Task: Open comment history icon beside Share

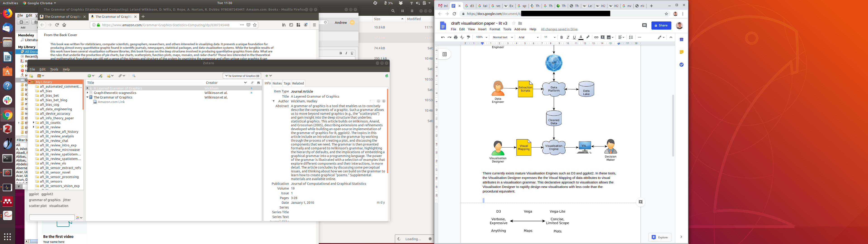Action: (644, 25)
